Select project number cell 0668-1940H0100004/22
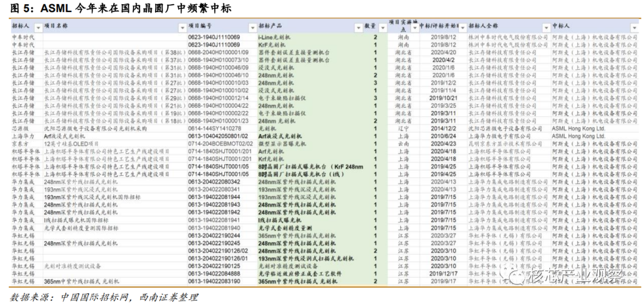The width and height of the screenshot is (644, 304). coord(218,105)
